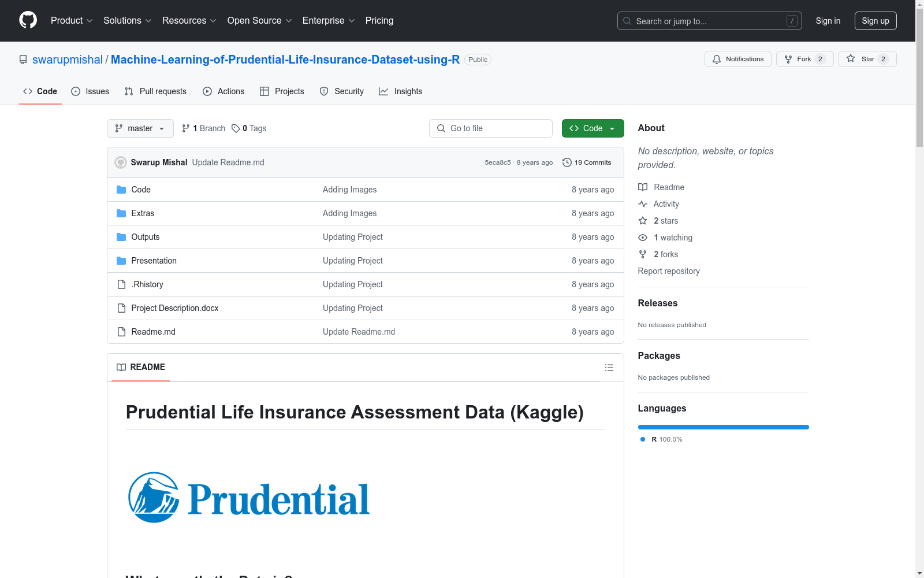Click the R 100.0% language link
924x578 pixels.
[x=662, y=439]
